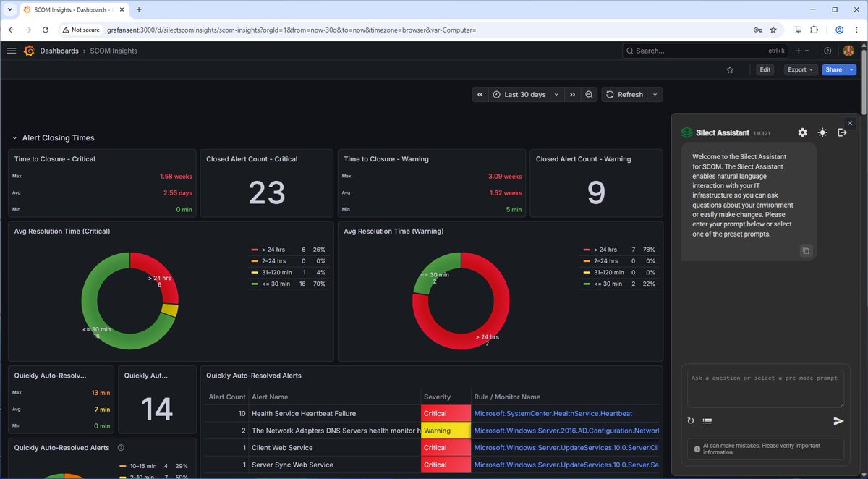Open the pre-made prompts list icon
The width and height of the screenshot is (868, 479).
point(707,420)
